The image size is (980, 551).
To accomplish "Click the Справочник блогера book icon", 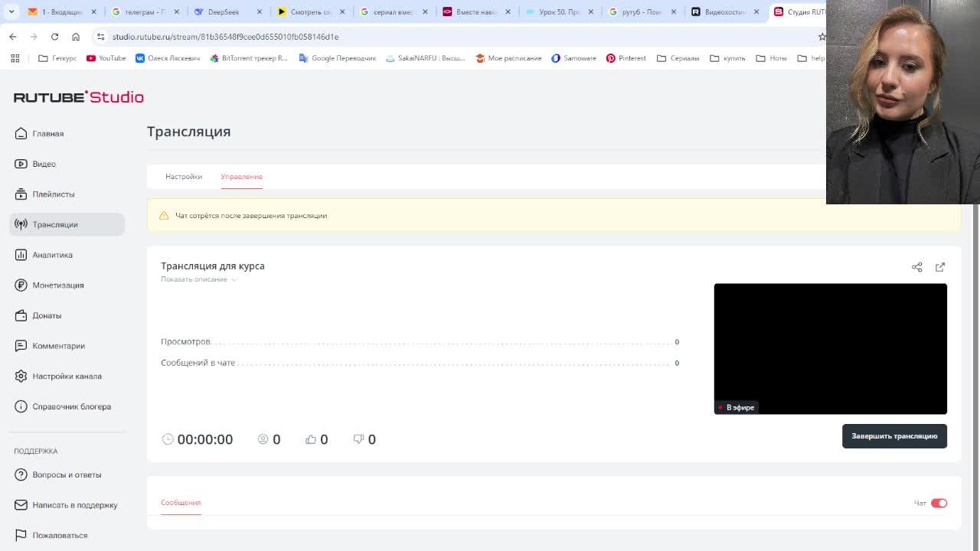I will (x=21, y=406).
